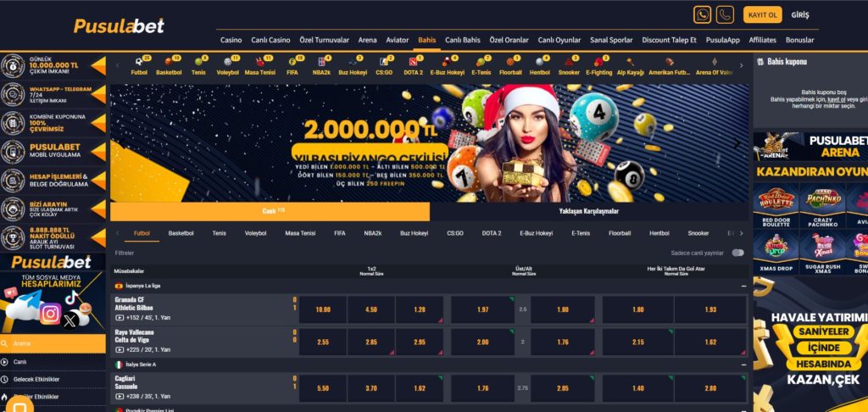
Task: Open WhatsApp contact icon in header
Action: pyautogui.click(x=702, y=14)
